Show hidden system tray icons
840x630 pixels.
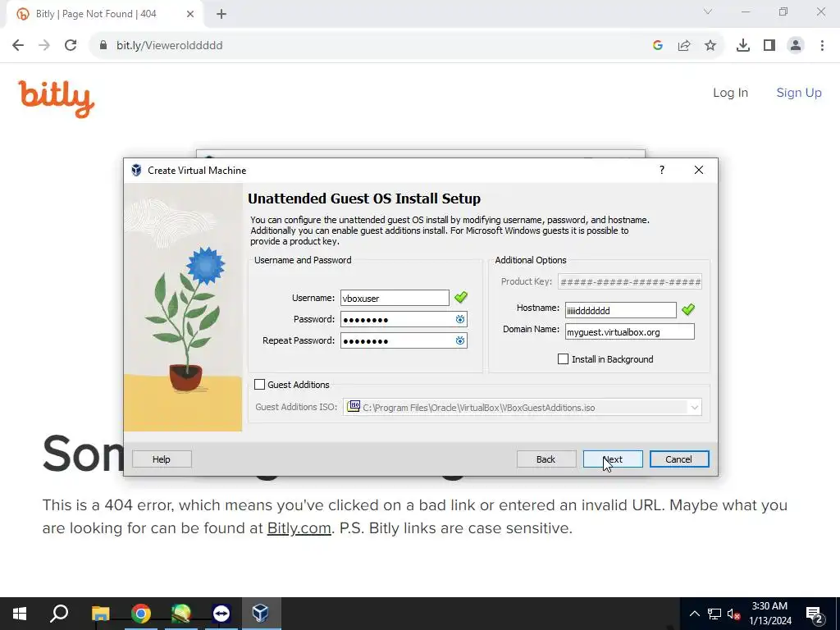tap(694, 614)
